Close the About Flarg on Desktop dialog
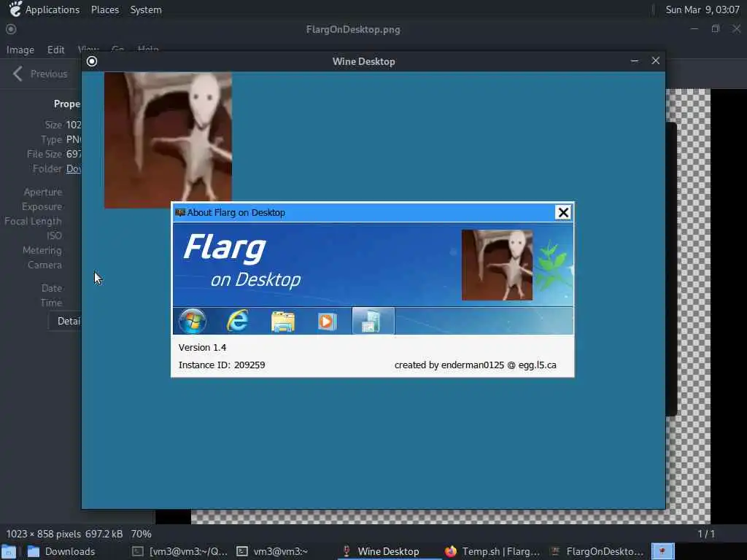The height and width of the screenshot is (560, 747). 563,212
